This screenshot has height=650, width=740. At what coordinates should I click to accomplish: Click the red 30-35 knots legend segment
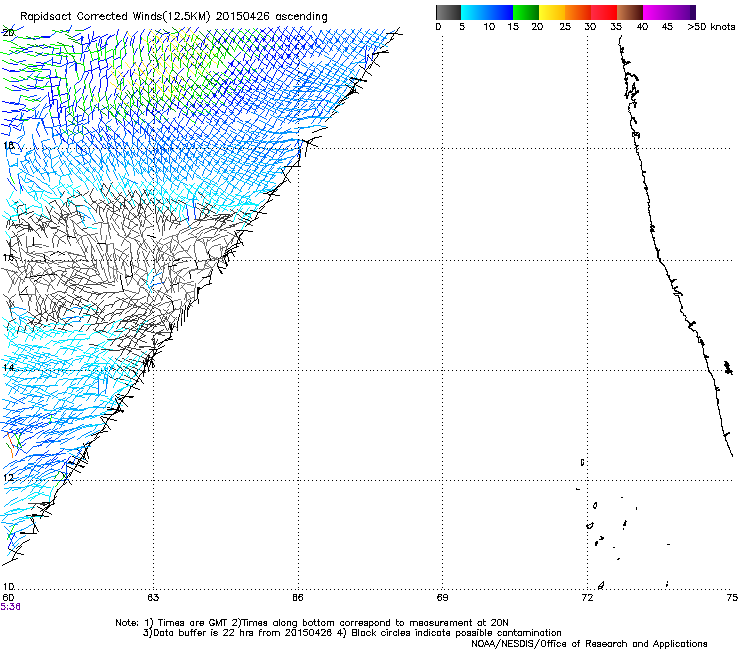click(604, 12)
